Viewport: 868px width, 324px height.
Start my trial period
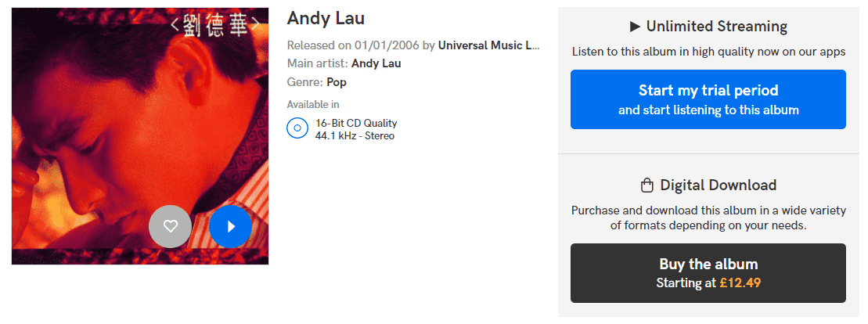708,99
